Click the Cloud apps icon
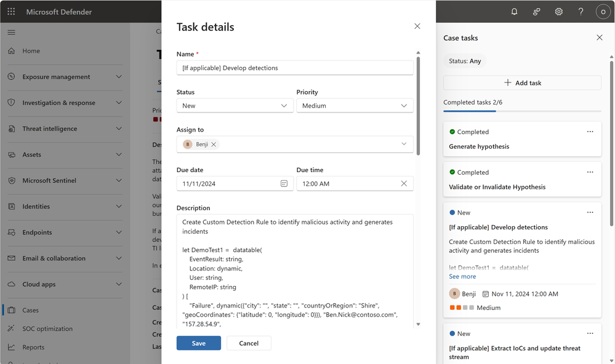This screenshot has height=364, width=615. (11, 284)
